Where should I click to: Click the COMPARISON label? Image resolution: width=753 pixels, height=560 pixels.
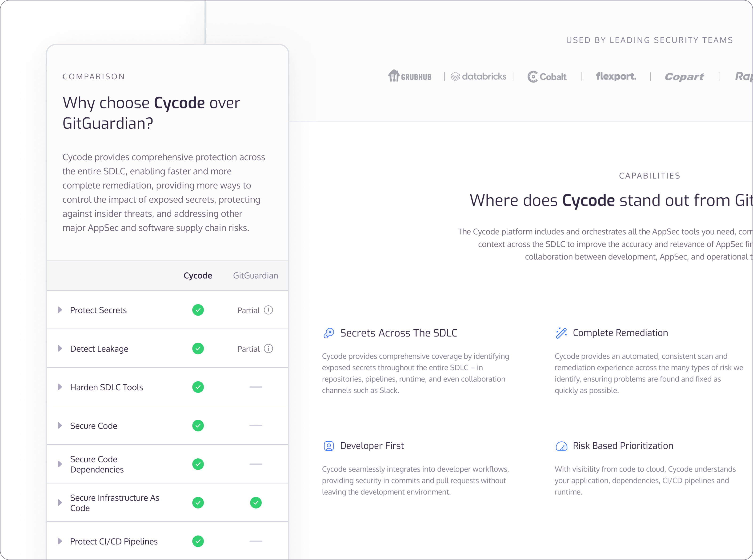tap(94, 77)
